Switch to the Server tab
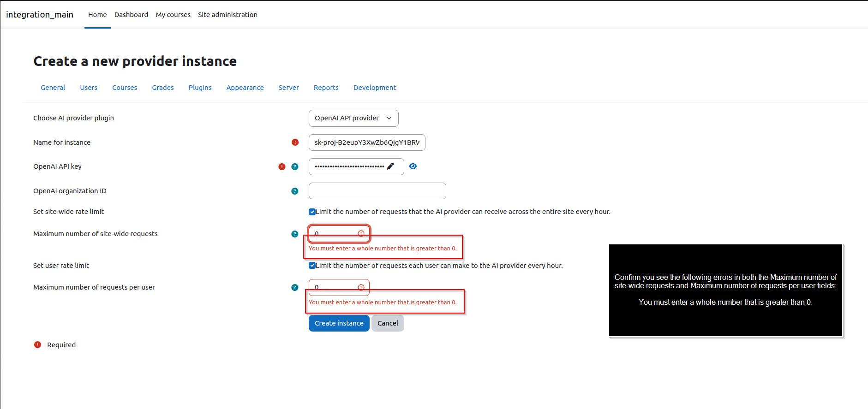The image size is (868, 409). coord(289,88)
